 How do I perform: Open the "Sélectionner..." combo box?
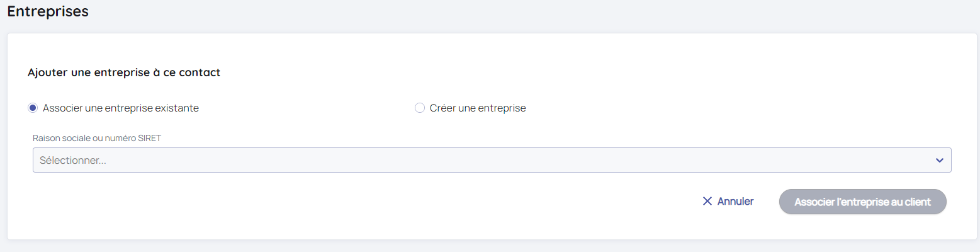[x=491, y=160]
